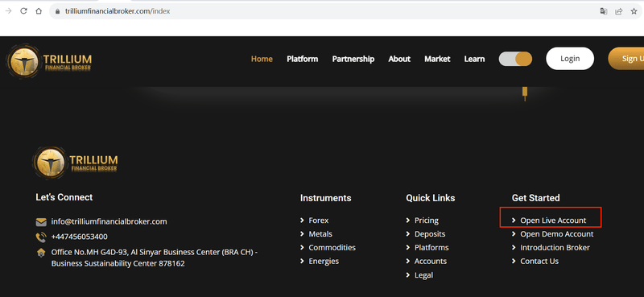The image size is (644, 297).
Task: Reload the page with the refresh icon
Action: pyautogui.click(x=23, y=11)
